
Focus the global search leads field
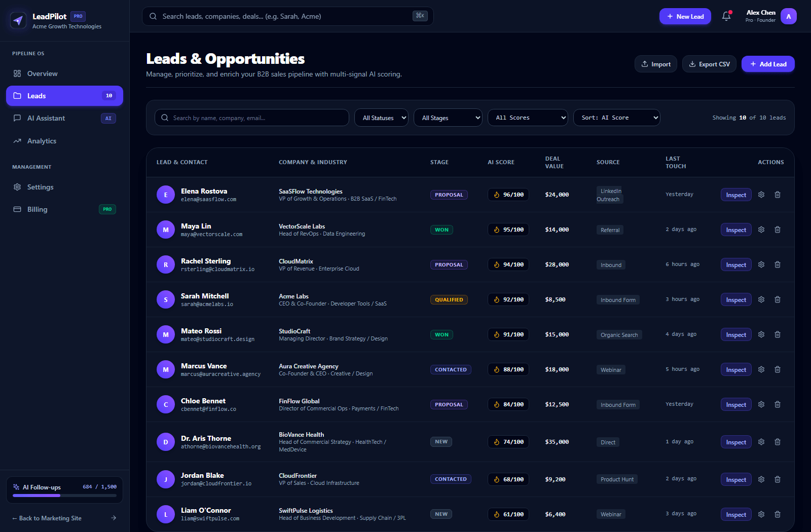point(288,16)
